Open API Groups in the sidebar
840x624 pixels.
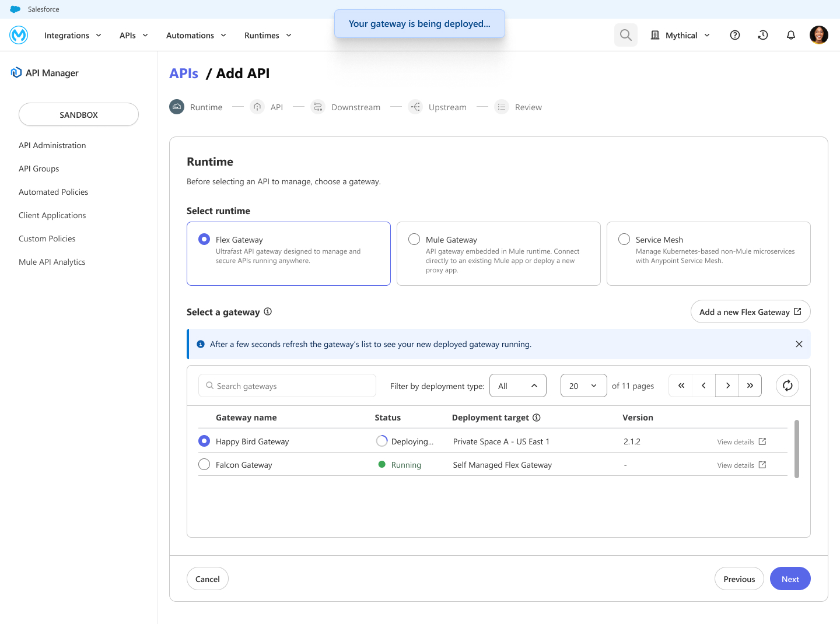(39, 169)
